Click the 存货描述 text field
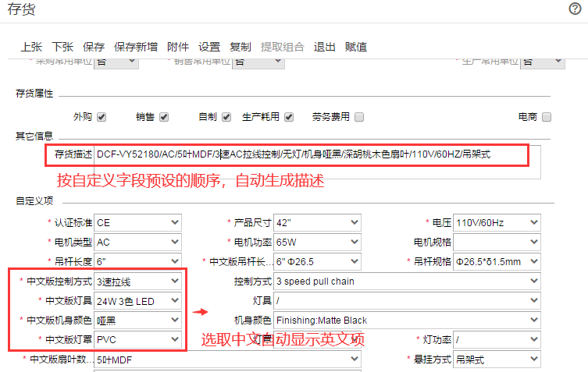 [x=312, y=154]
